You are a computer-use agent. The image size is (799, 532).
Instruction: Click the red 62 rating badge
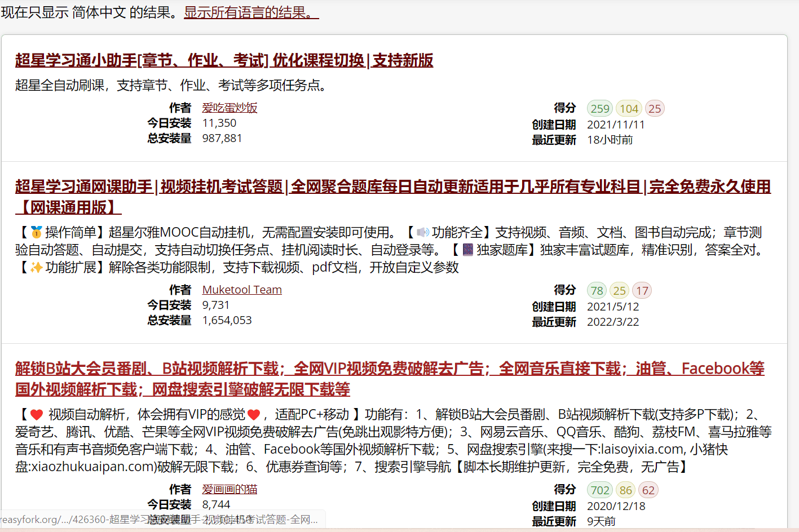(648, 490)
